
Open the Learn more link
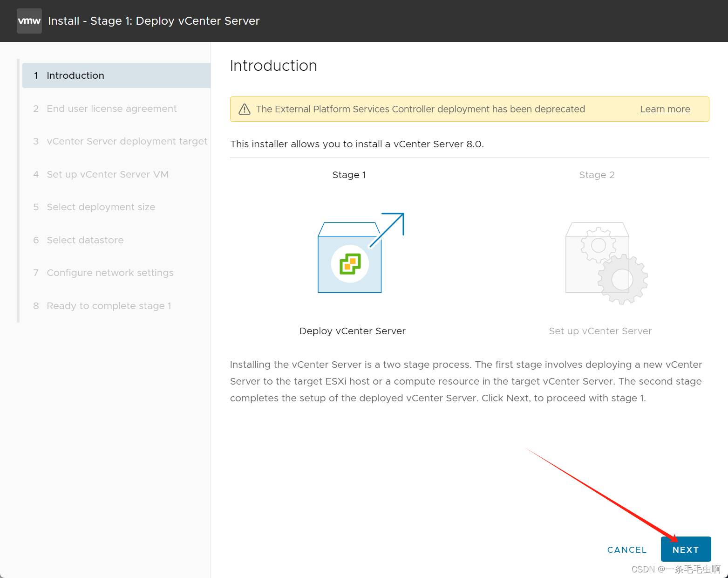665,109
